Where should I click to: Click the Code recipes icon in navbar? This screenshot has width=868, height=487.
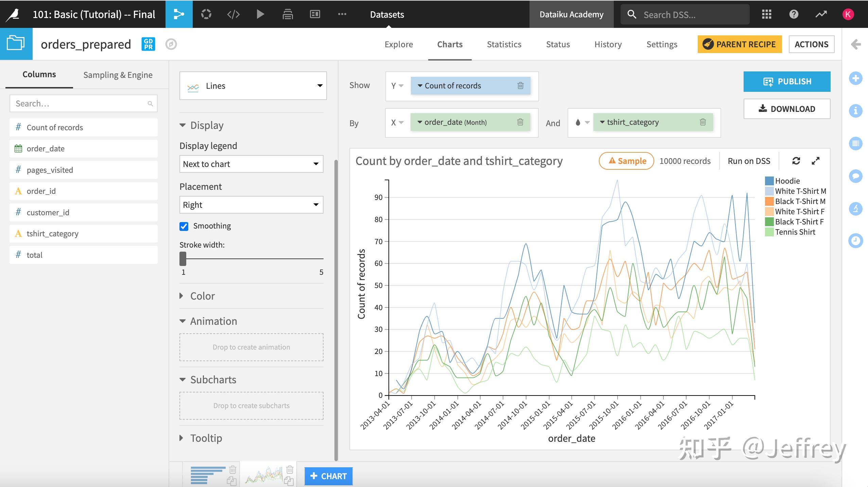[233, 14]
